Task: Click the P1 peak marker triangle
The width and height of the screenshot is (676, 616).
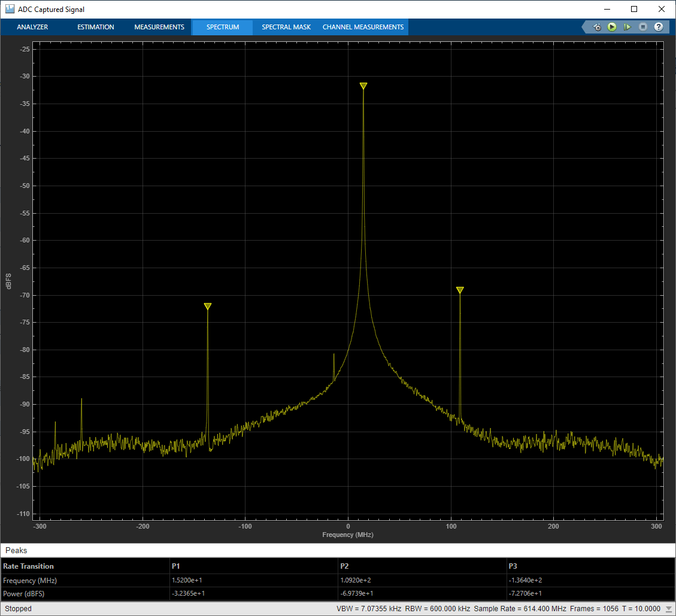Action: point(363,86)
